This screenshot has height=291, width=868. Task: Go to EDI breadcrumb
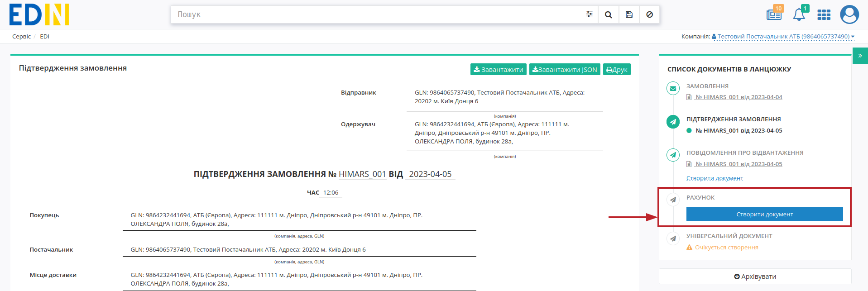point(44,37)
